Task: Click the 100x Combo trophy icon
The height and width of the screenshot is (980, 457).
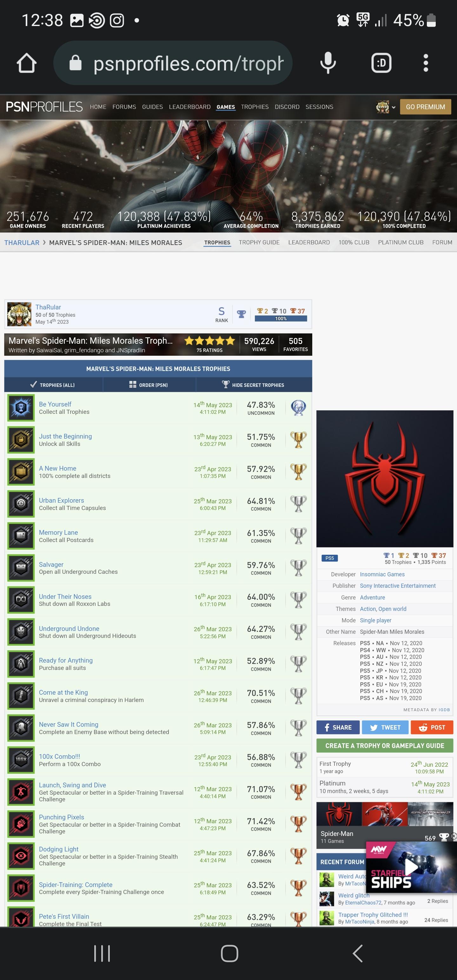Action: (x=21, y=759)
